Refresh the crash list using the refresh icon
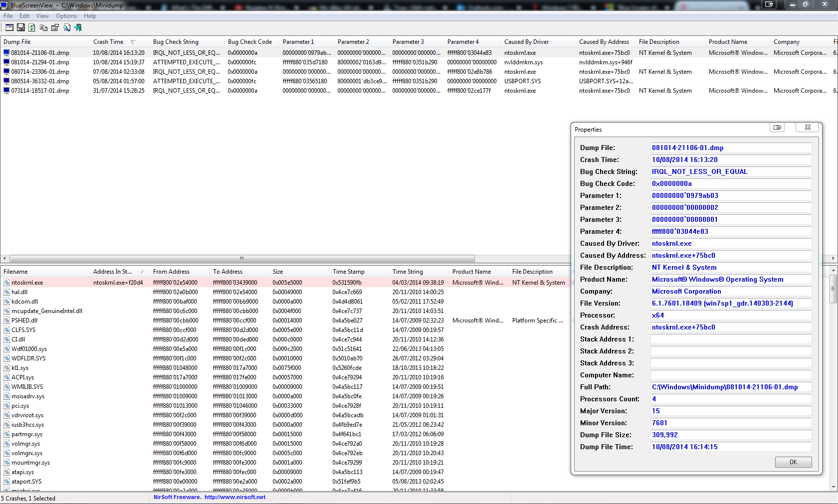This screenshot has width=838, height=504. (32, 27)
